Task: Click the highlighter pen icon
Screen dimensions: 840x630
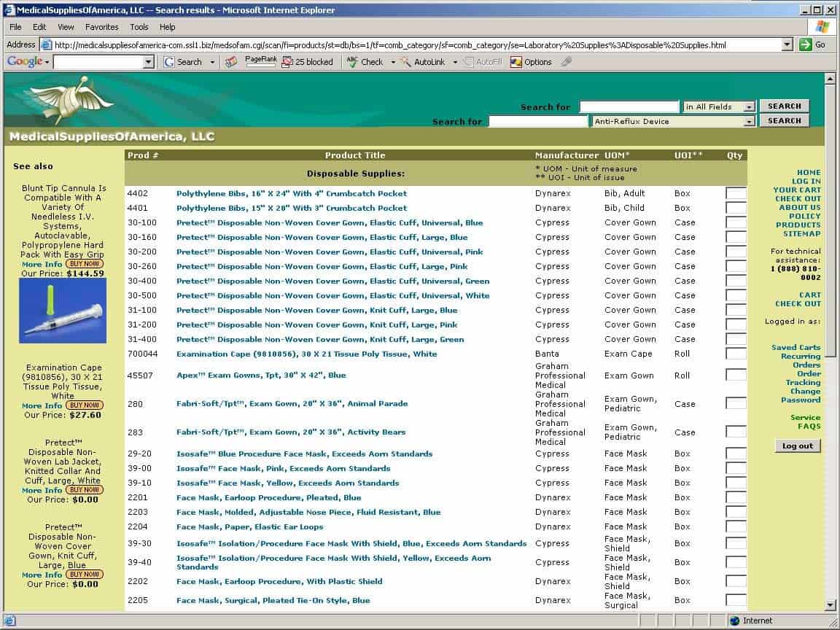Action: click(567, 62)
